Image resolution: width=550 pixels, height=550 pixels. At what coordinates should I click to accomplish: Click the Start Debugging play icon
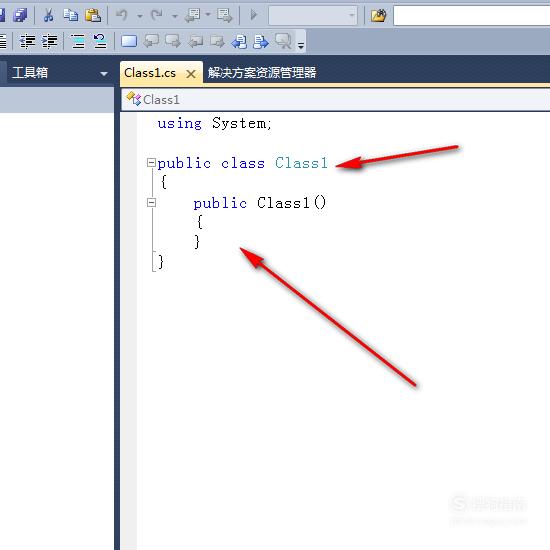(254, 15)
